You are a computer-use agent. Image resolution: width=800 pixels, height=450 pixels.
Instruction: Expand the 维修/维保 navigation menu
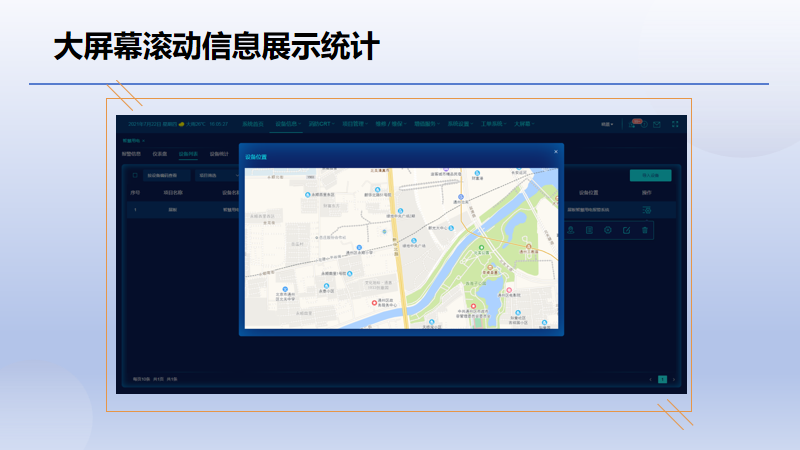point(391,124)
